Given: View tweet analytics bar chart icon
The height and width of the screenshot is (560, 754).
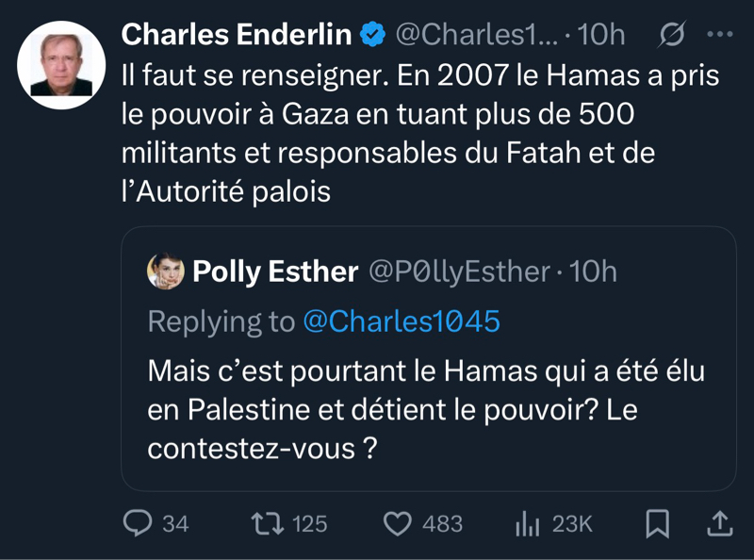Looking at the screenshot, I should tap(526, 523).
